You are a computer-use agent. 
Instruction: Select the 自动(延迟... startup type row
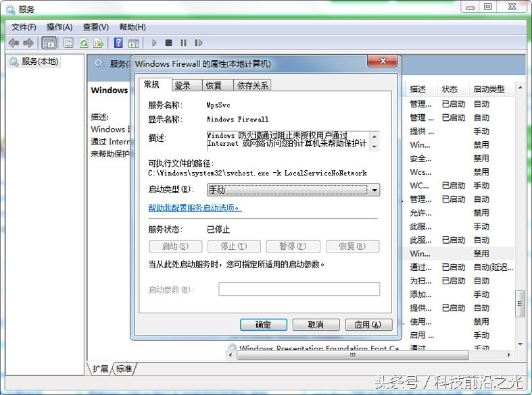click(460, 267)
